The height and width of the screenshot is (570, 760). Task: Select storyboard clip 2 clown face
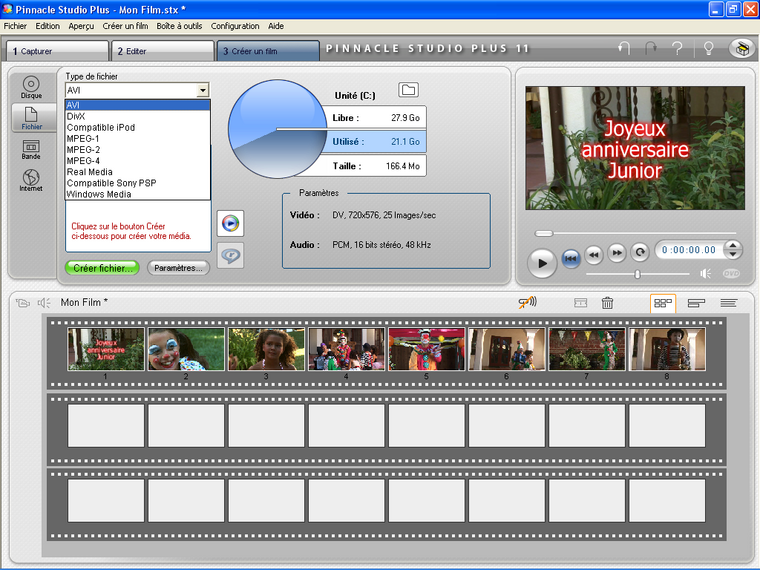[x=186, y=349]
